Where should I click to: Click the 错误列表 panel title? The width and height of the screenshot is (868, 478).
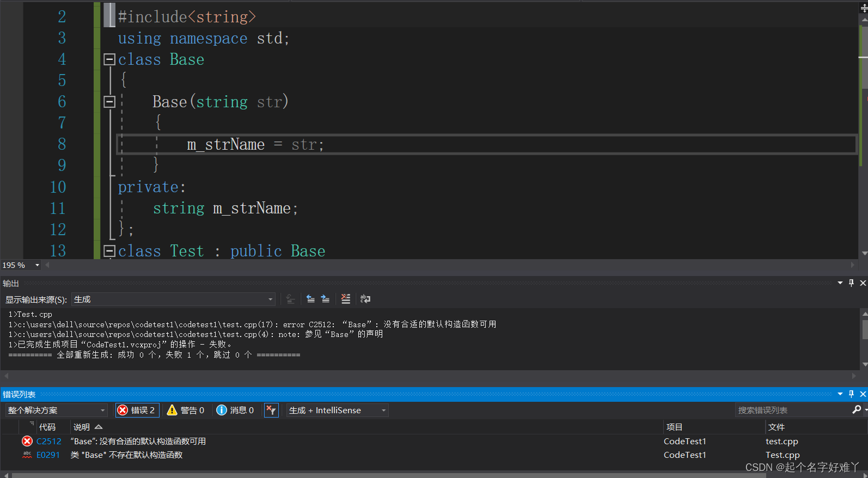pyautogui.click(x=19, y=394)
